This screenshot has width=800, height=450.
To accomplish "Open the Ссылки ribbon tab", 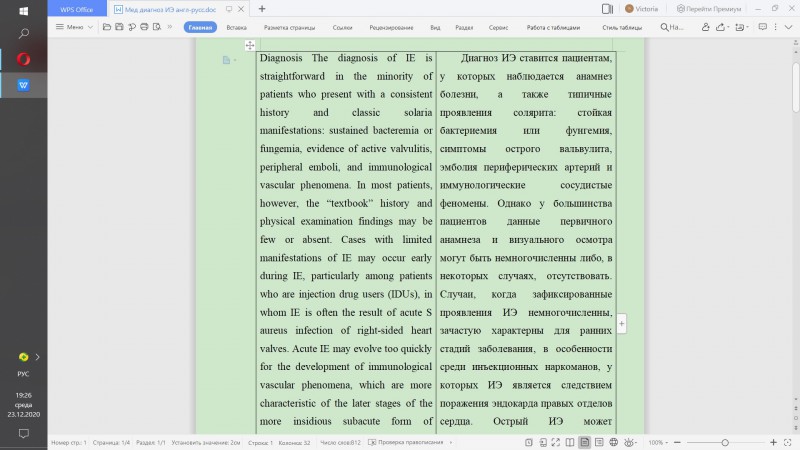I will click(x=342, y=28).
